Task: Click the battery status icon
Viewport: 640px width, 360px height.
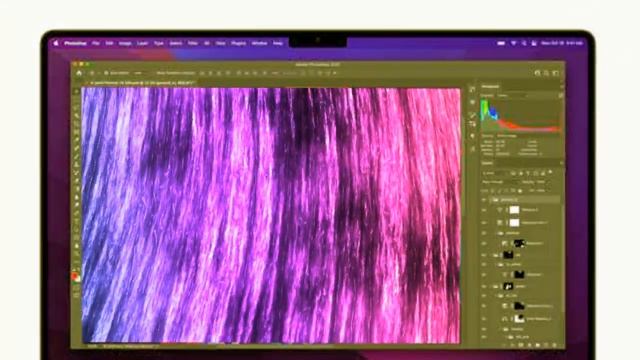Action: click(501, 43)
